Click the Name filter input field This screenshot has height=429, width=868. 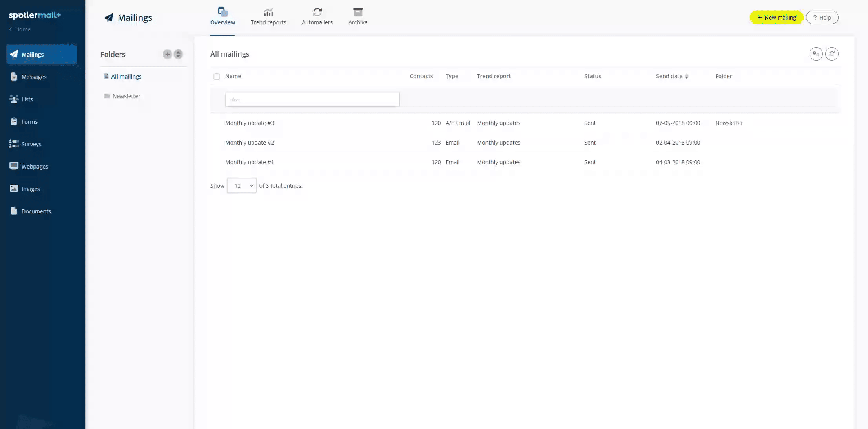pyautogui.click(x=312, y=99)
